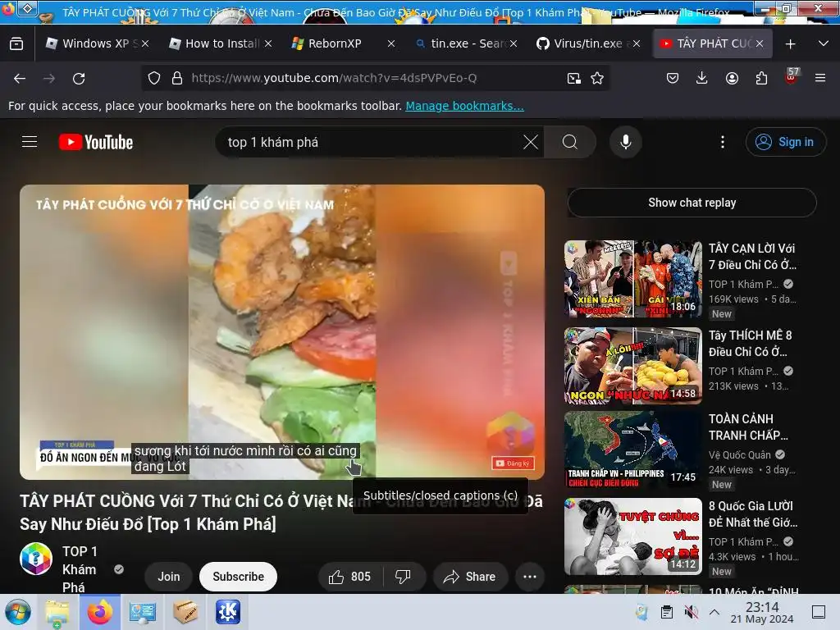Viewport: 840px width, 630px height.
Task: Toggle picture-in-picture from the address bar
Action: pyautogui.click(x=573, y=78)
